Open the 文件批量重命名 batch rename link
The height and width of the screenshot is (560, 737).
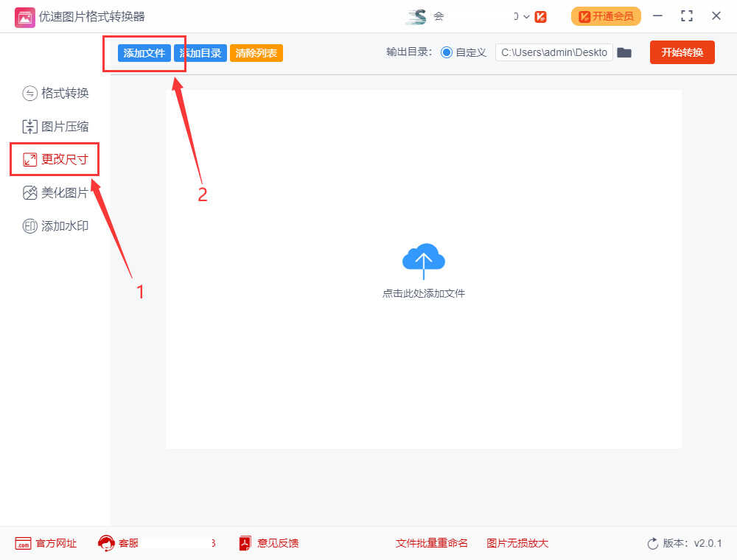coord(431,543)
